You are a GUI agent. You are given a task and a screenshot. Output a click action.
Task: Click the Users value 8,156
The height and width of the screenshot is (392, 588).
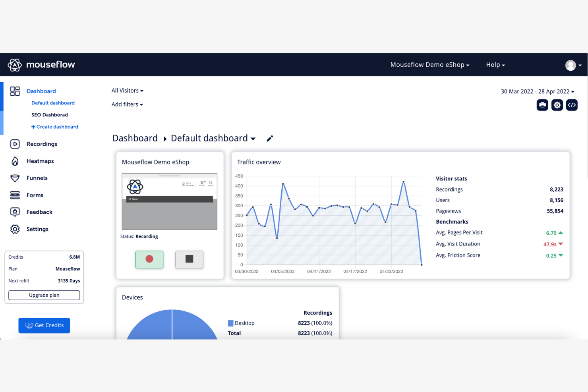point(557,200)
